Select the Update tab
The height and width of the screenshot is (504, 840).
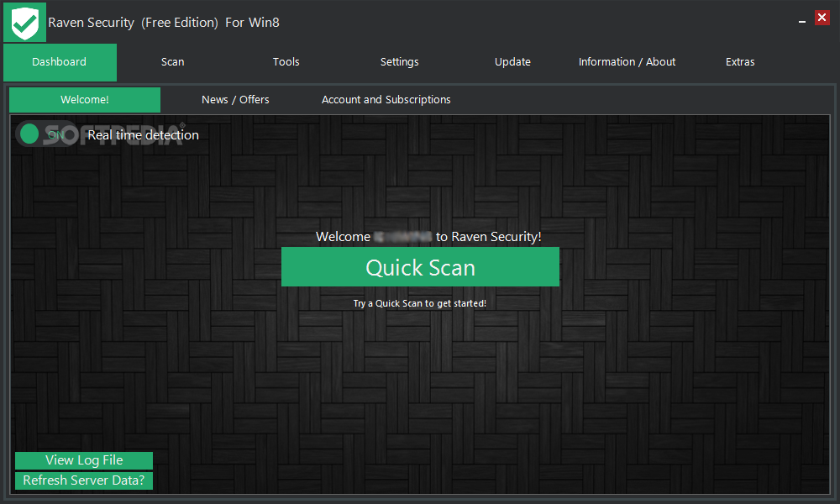tap(512, 62)
